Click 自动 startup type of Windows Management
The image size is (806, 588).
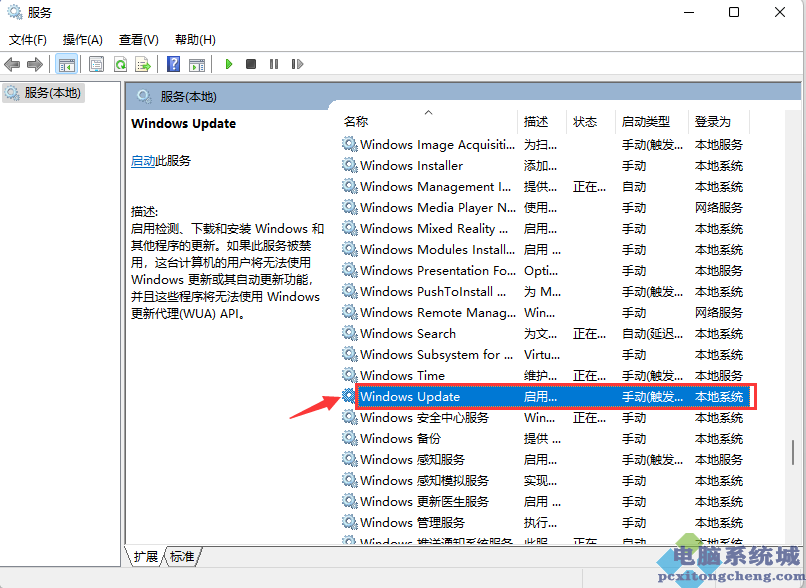point(634,187)
